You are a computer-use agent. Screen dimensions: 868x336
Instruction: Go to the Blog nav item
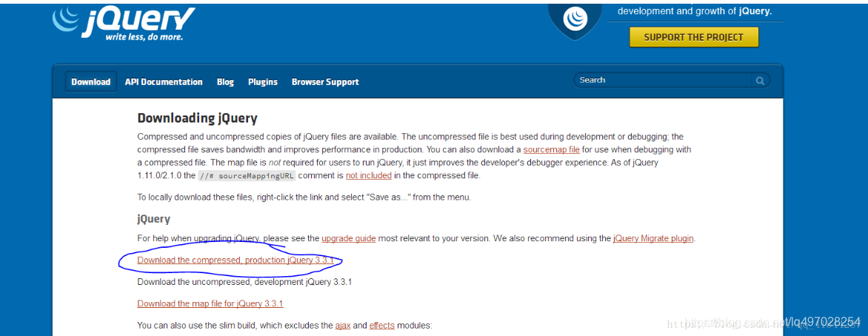pos(225,82)
